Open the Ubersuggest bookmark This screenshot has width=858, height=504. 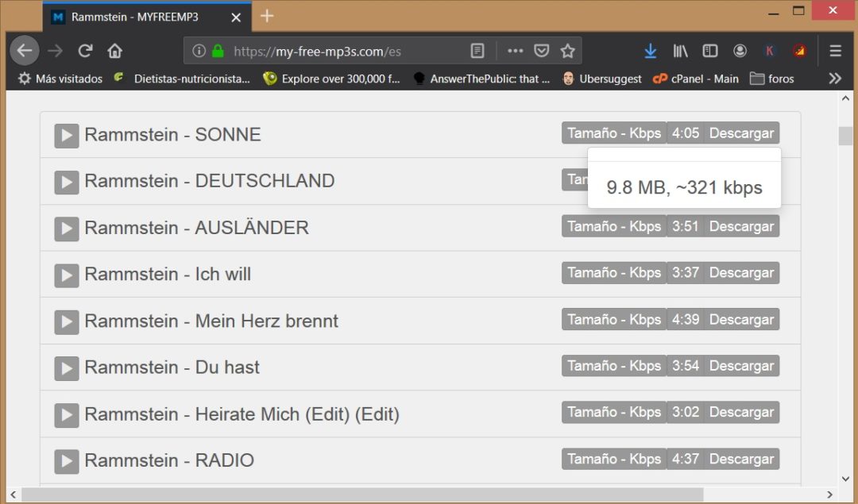click(x=610, y=79)
